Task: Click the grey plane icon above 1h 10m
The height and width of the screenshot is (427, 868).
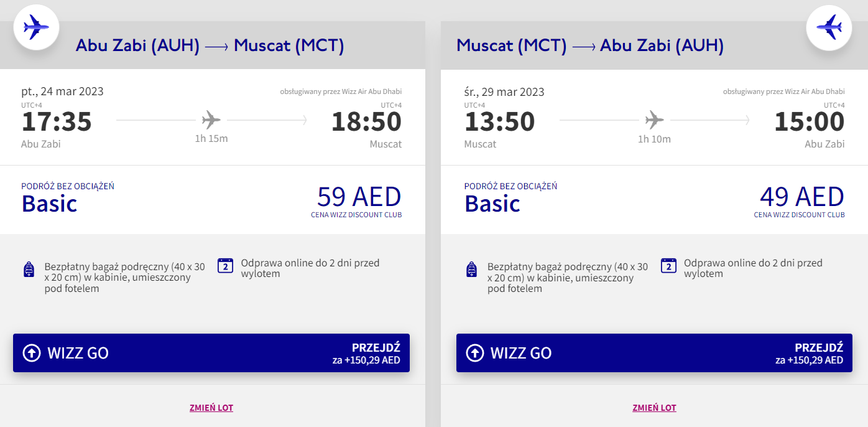Action: [654, 120]
